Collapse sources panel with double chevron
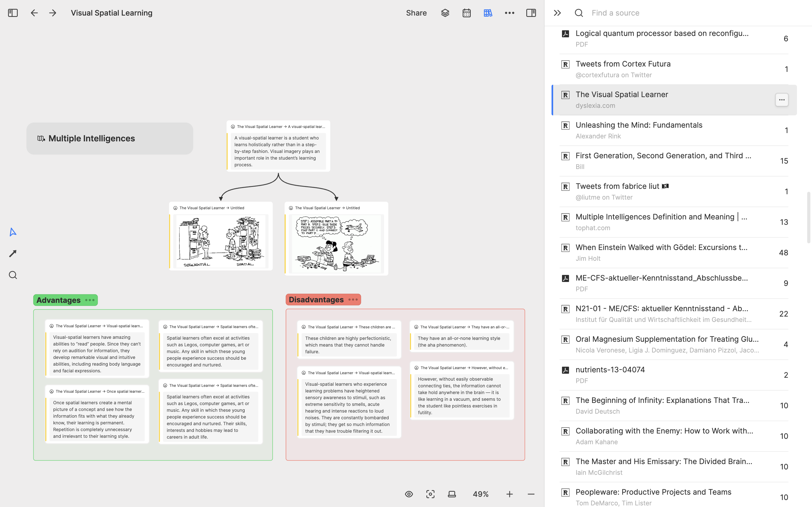Image resolution: width=812 pixels, height=507 pixels. [557, 13]
